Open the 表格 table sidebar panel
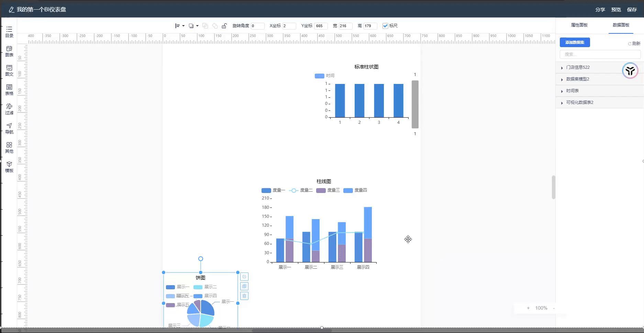 (x=9, y=90)
